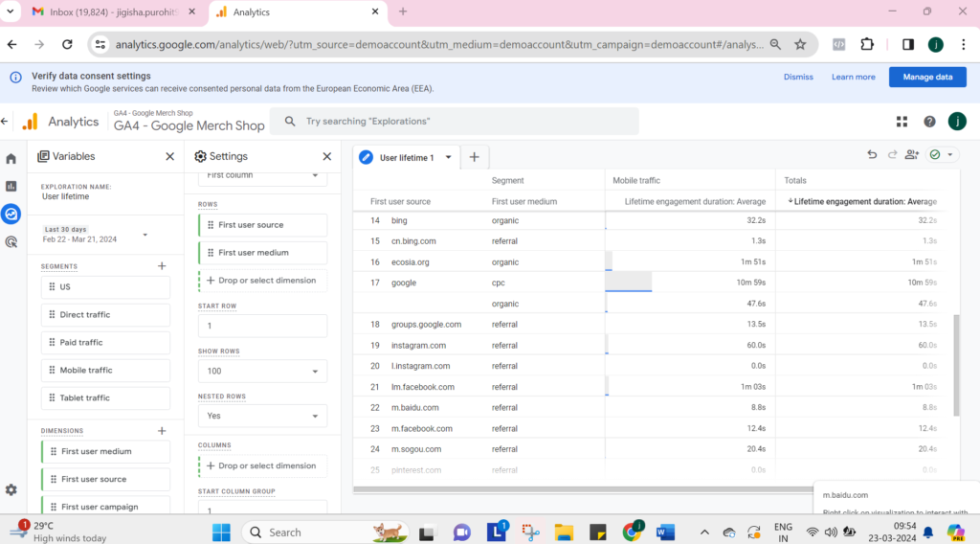Select the Tablet traffic segment
Screen dimensions: 980x544
tap(105, 397)
